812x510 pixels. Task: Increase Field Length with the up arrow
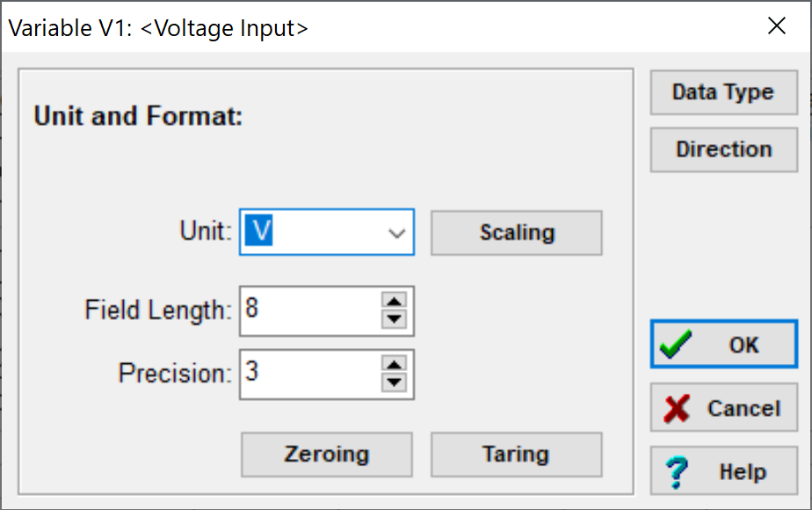pyautogui.click(x=395, y=302)
